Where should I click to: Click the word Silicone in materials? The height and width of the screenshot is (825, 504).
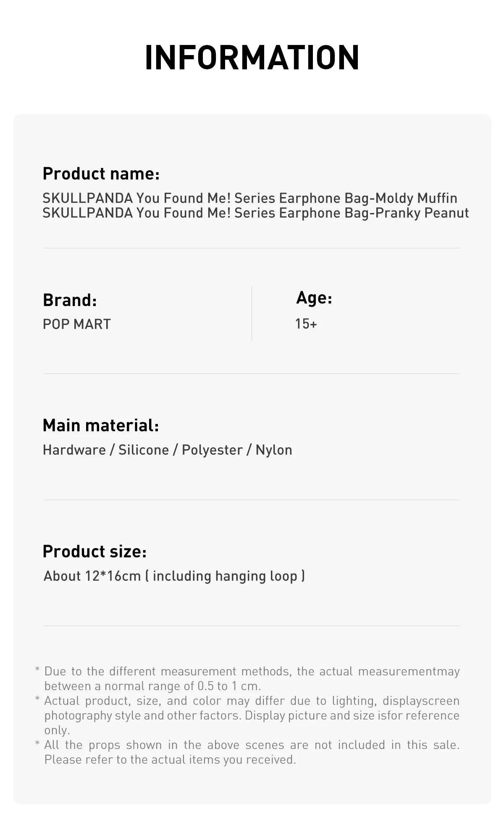pos(144,450)
